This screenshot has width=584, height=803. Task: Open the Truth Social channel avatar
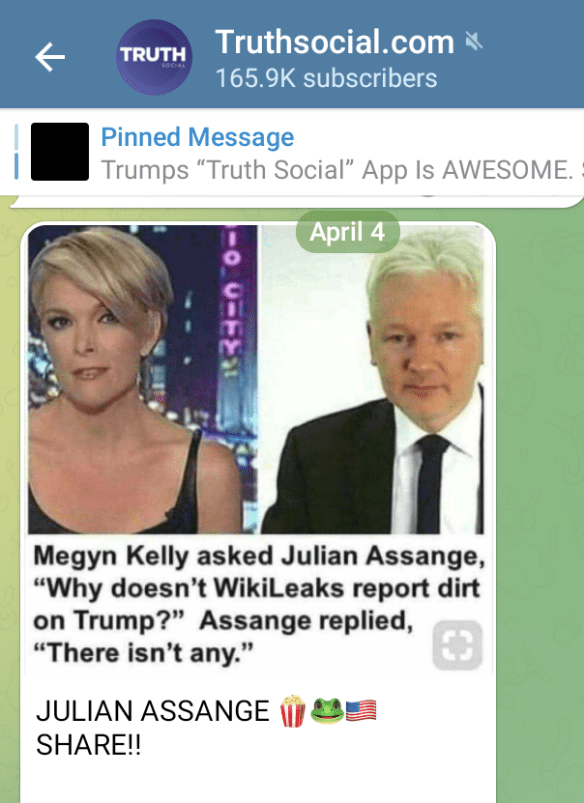pos(154,57)
